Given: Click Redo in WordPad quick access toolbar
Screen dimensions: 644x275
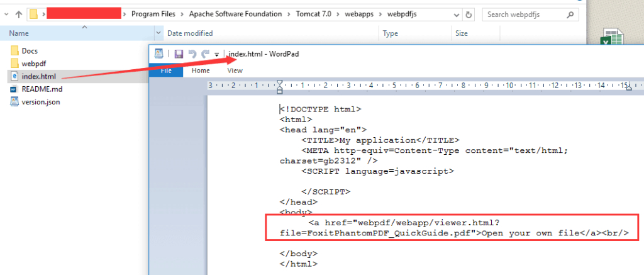Looking at the screenshot, I should [x=205, y=54].
